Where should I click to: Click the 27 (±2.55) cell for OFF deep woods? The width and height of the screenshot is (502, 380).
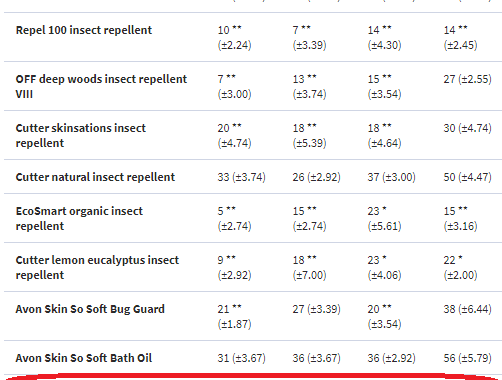coord(467,79)
